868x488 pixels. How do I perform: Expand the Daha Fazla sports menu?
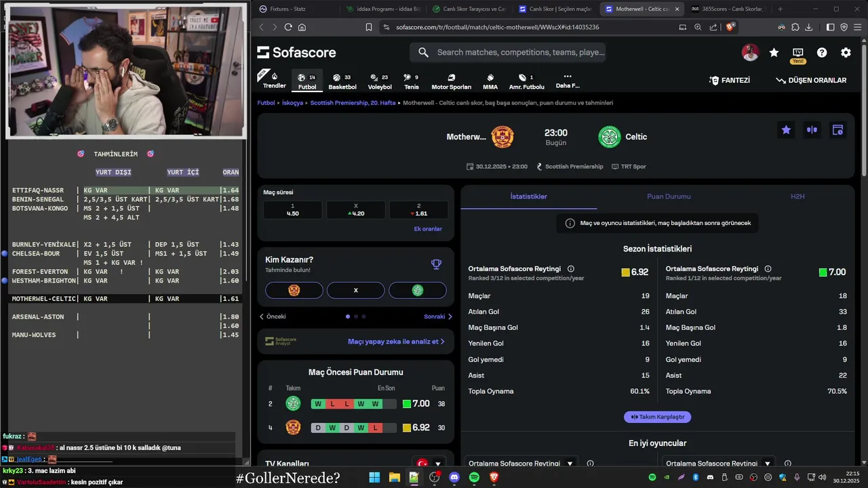pyautogui.click(x=568, y=81)
